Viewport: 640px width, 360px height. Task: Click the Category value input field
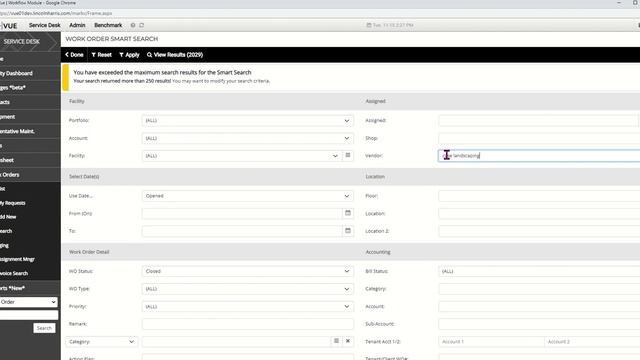[236, 341]
